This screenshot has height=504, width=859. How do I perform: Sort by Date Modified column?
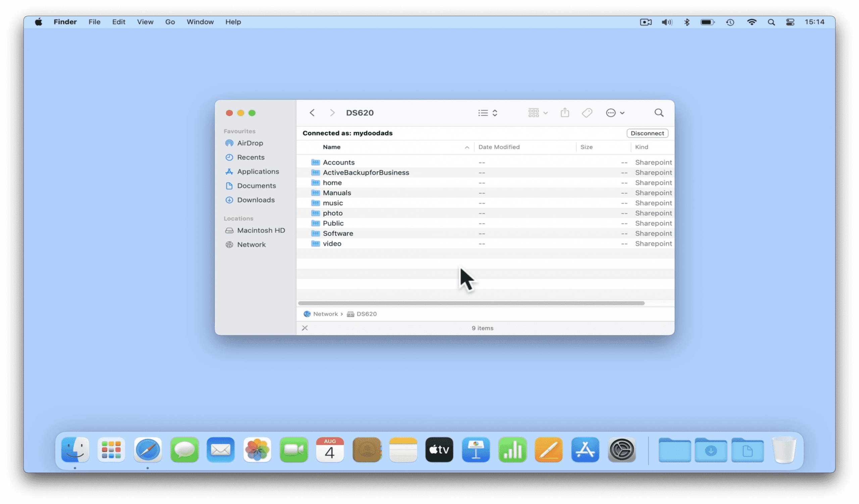tap(499, 147)
